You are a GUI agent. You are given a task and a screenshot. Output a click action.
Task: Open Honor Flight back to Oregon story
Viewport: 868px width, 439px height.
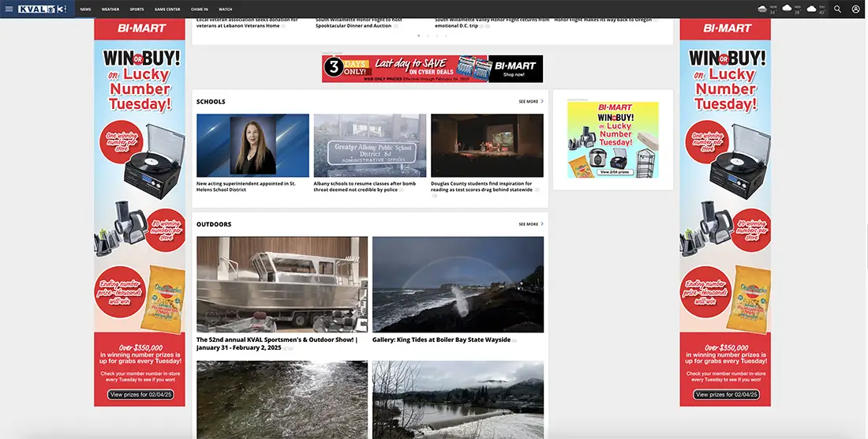pos(604,20)
